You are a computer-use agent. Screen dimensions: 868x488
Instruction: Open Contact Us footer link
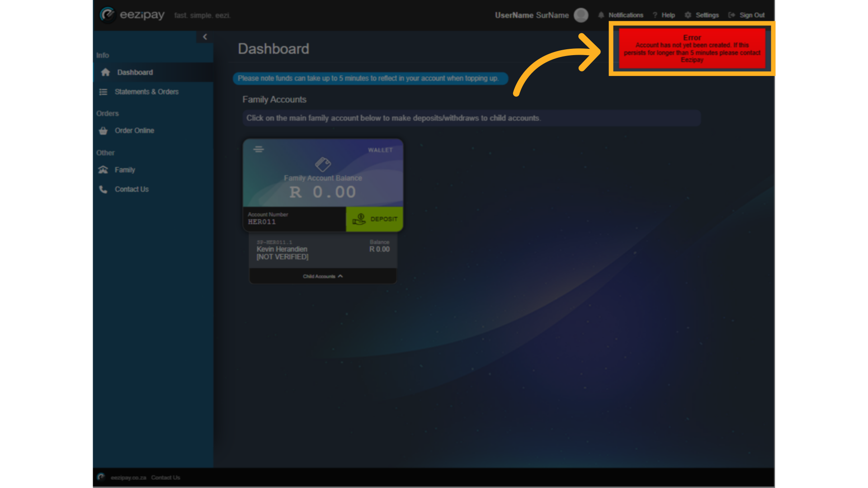(165, 478)
